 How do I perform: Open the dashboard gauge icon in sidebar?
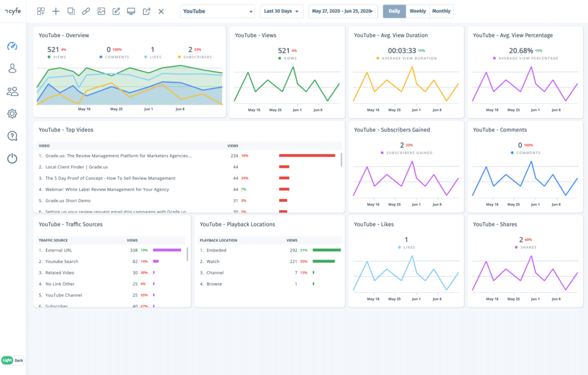click(x=13, y=46)
